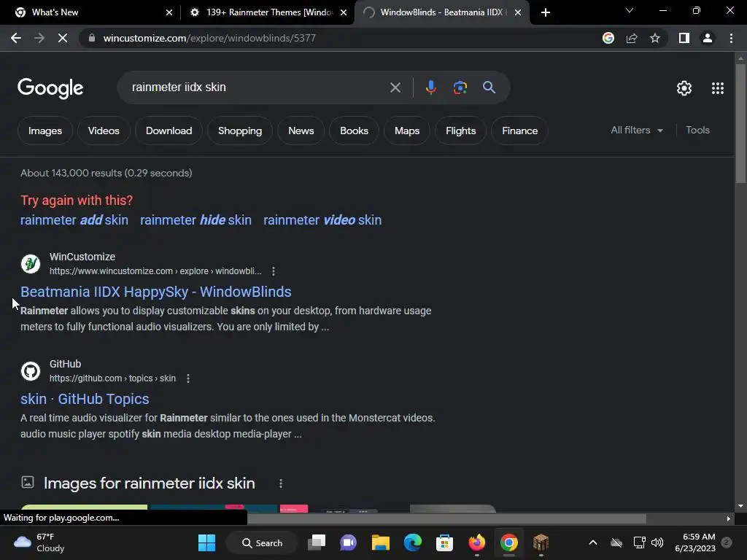The width and height of the screenshot is (747, 560).
Task: Open the Beatmania IIDX HappySky - WindowBlinds result
Action: click(156, 292)
